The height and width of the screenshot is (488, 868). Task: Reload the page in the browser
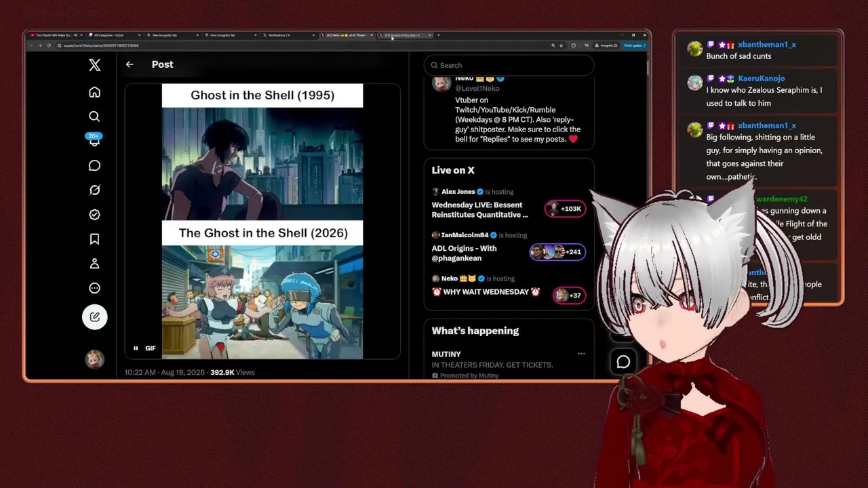tap(49, 45)
